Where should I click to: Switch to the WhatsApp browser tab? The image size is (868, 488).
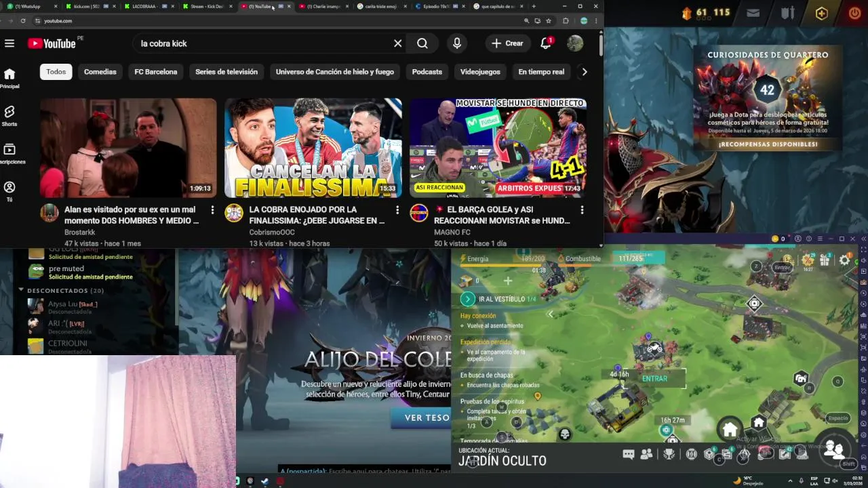pos(31,6)
